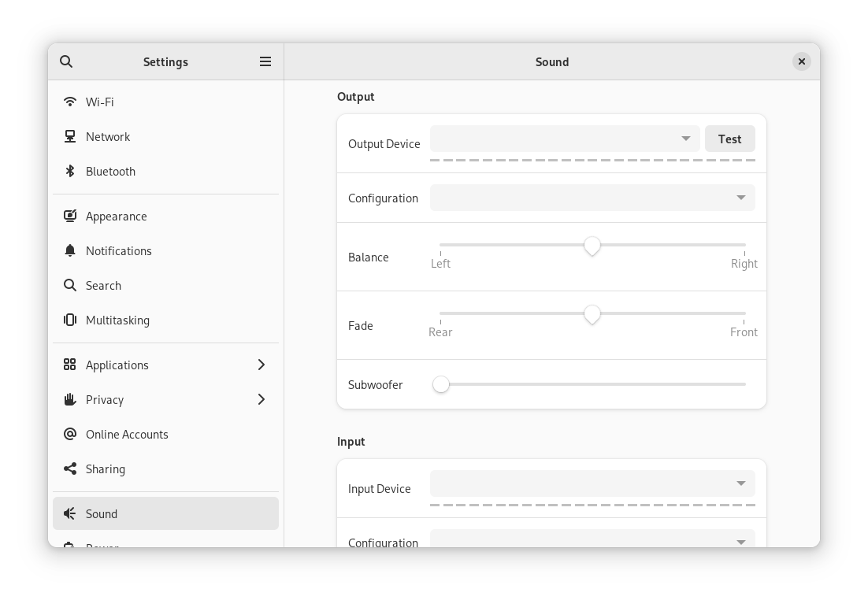
Task: Click the Bluetooth icon in sidebar
Action: pos(70,171)
